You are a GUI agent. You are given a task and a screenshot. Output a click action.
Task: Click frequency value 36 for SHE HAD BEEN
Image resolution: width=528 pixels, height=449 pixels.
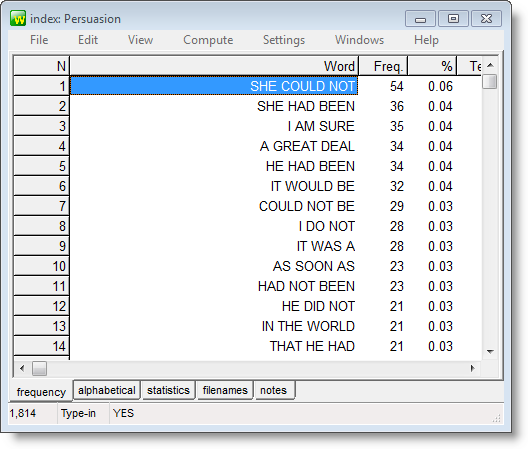(397, 106)
